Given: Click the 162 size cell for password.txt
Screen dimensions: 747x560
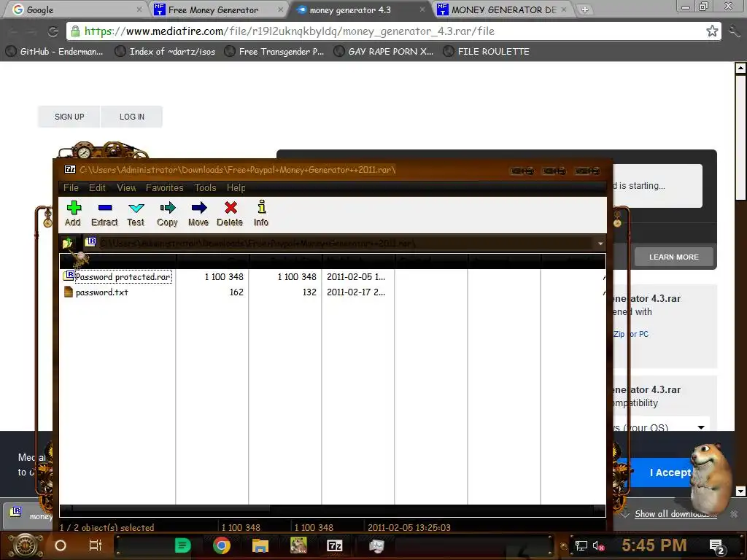Looking at the screenshot, I should [x=236, y=292].
